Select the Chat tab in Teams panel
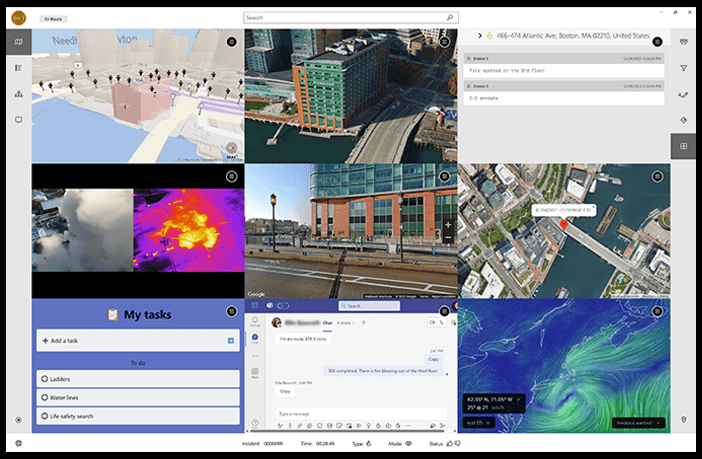Viewport: 702px width, 459px height. (327, 323)
